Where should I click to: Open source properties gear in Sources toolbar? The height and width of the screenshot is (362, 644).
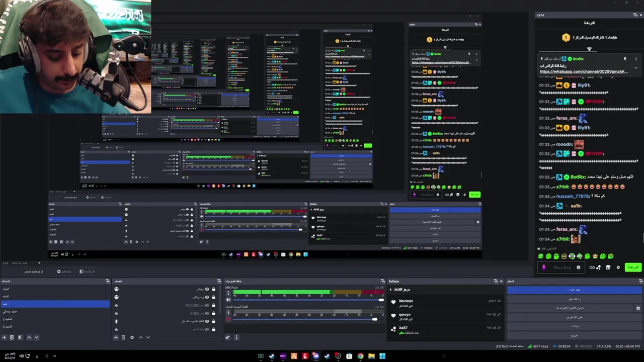point(132,337)
